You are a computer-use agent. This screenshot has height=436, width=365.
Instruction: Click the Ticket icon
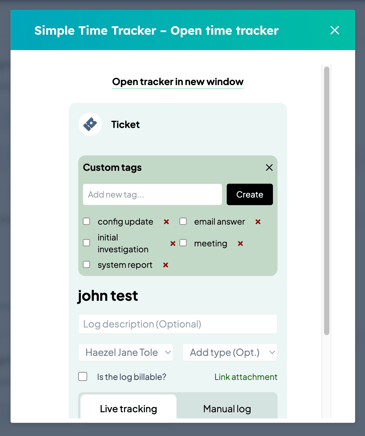(x=90, y=124)
